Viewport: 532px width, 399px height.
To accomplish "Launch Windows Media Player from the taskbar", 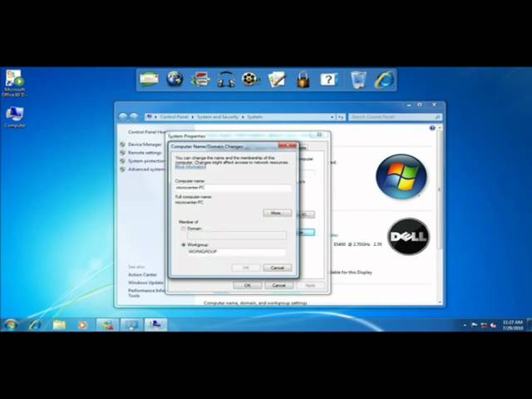I will (x=82, y=325).
